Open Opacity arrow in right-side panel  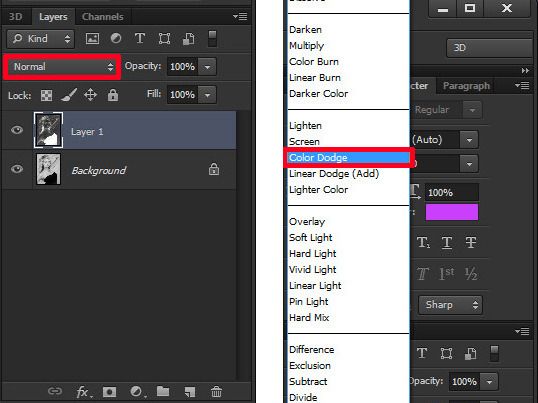click(489, 381)
